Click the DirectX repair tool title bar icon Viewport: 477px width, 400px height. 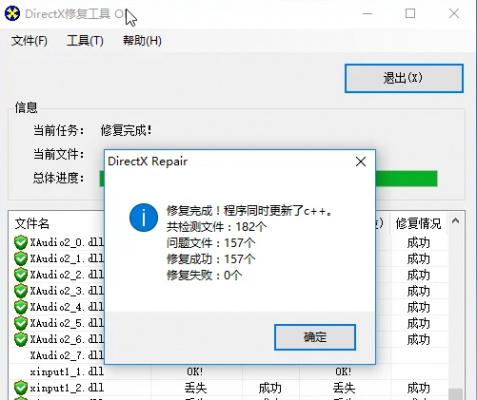point(12,14)
